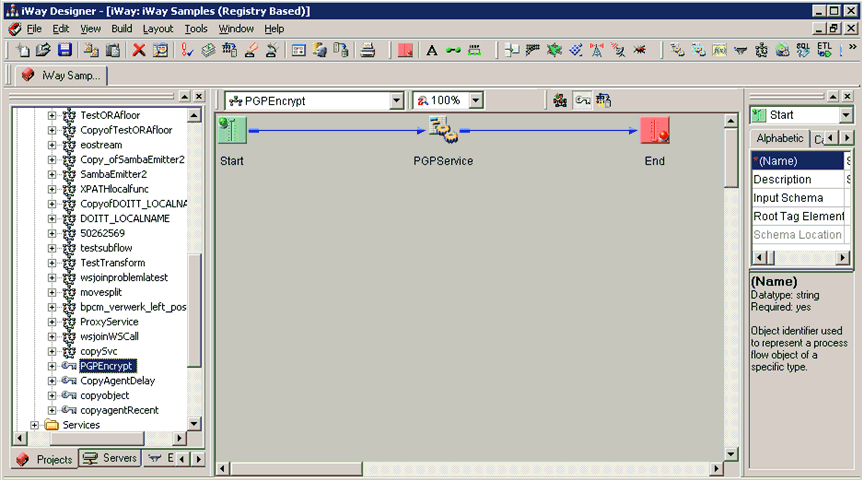Click the SQL object toolbar icon
The image size is (862, 480).
click(x=803, y=51)
